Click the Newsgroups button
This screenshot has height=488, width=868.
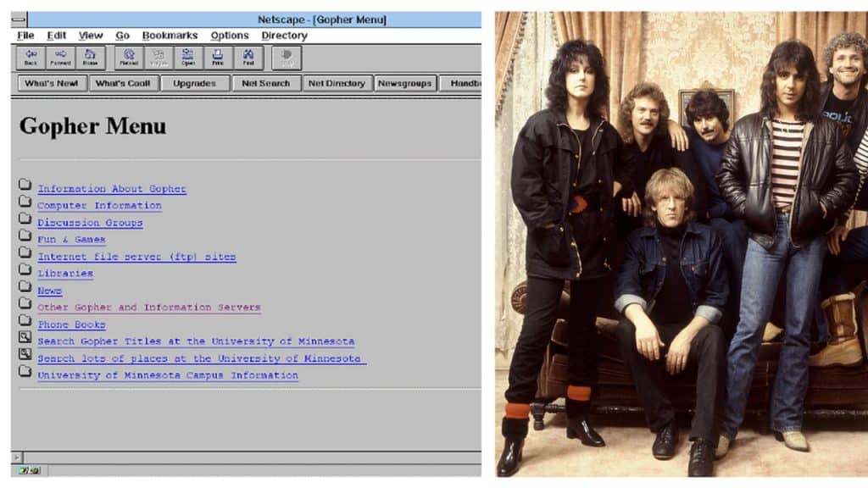point(405,84)
